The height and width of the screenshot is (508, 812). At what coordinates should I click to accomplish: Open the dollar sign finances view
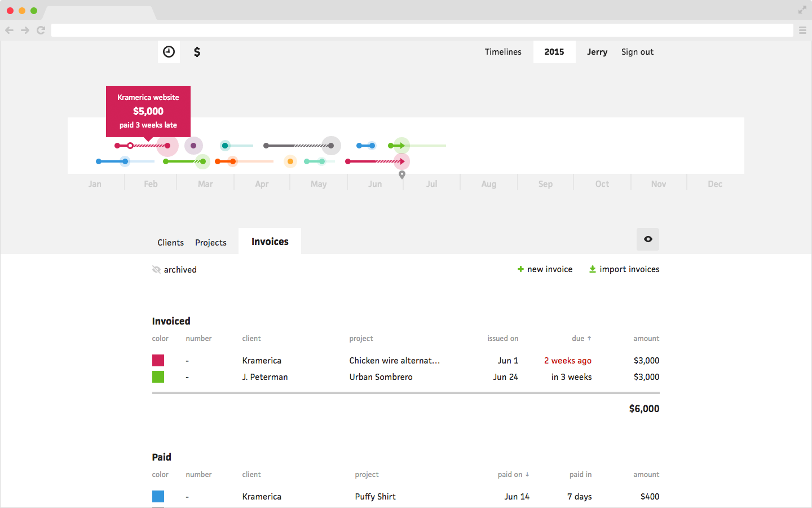coord(197,52)
